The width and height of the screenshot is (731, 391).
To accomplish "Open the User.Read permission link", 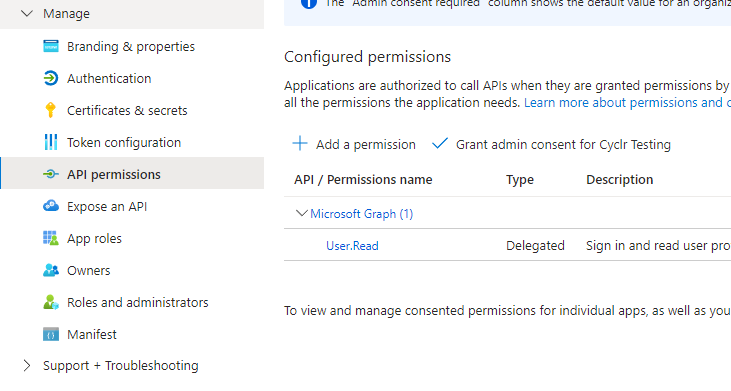I will click(x=352, y=246).
